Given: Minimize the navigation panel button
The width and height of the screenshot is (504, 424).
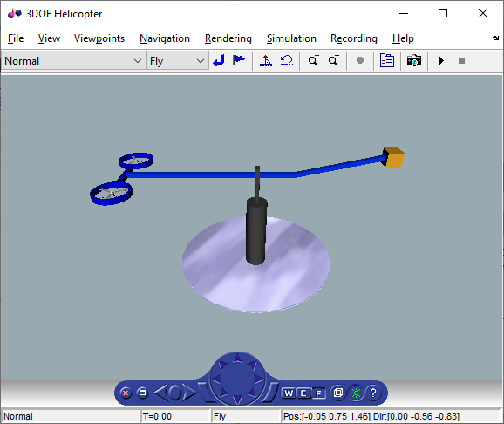Looking at the screenshot, I should [x=142, y=393].
